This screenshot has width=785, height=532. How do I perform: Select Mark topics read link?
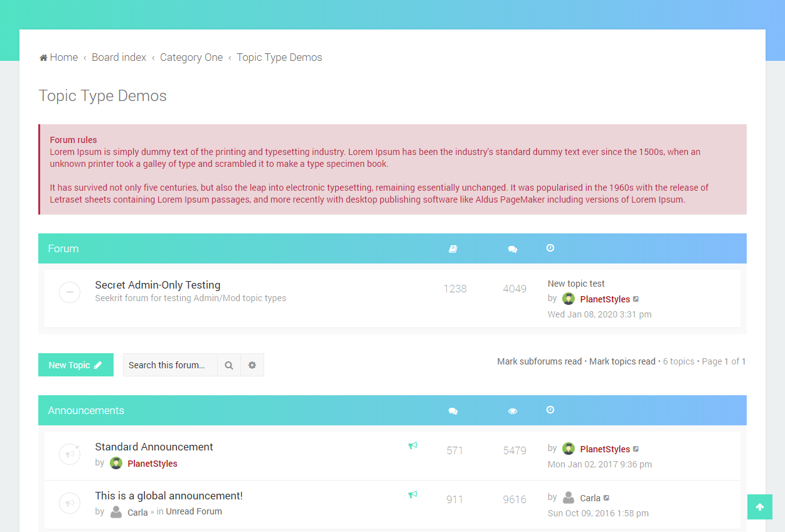point(622,361)
